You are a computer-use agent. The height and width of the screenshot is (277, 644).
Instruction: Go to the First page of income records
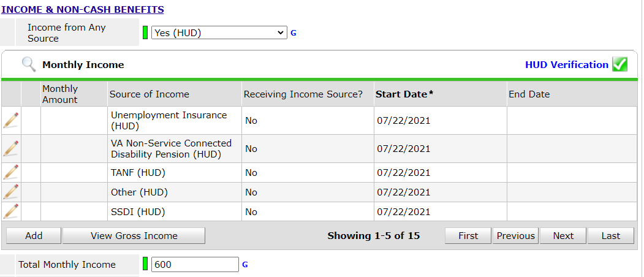(468, 236)
